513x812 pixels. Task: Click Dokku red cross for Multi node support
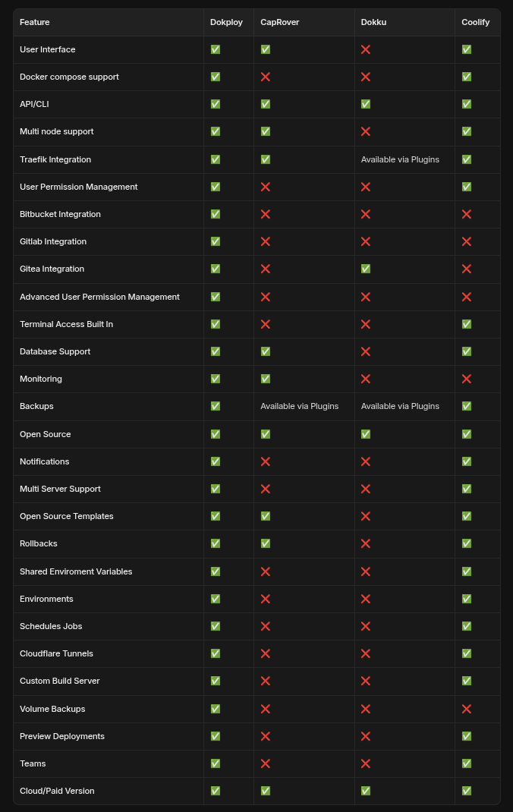(x=366, y=131)
